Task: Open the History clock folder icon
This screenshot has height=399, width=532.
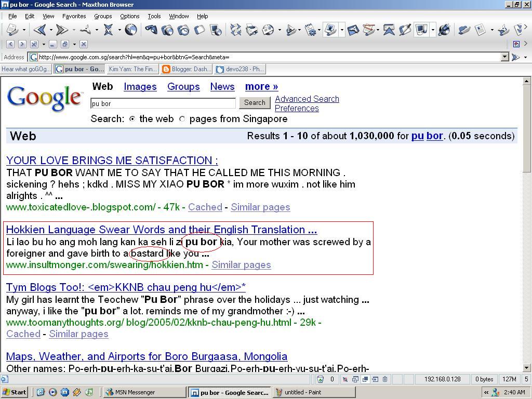Action: (x=183, y=30)
